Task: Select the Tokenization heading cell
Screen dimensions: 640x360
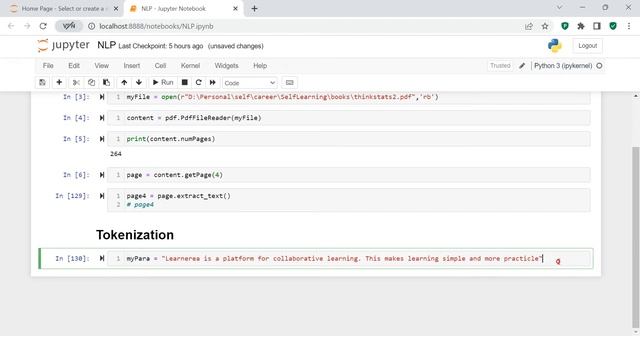Action: [x=135, y=235]
